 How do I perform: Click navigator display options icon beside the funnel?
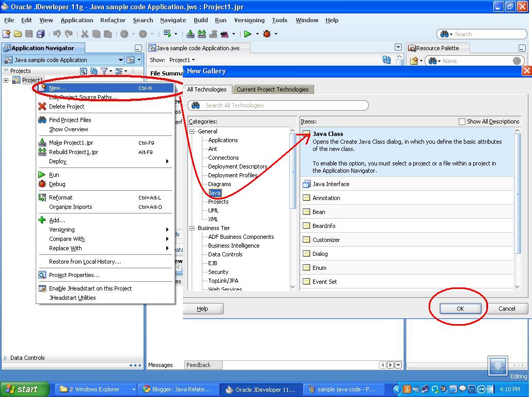(x=119, y=71)
